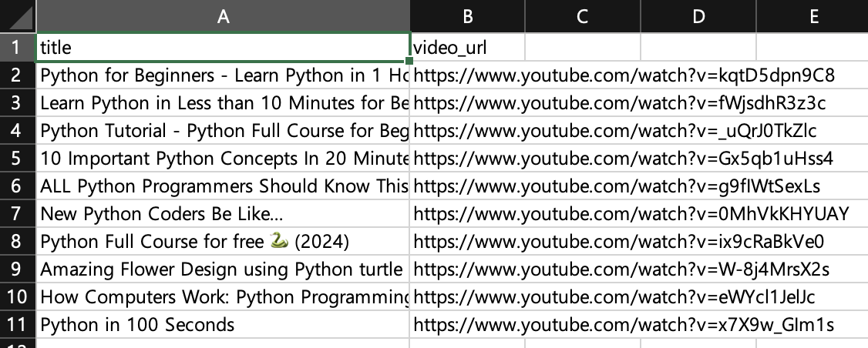Image resolution: width=868 pixels, height=348 pixels.
Task: Select '10 Important Python Concepts' cell
Action: (x=223, y=159)
